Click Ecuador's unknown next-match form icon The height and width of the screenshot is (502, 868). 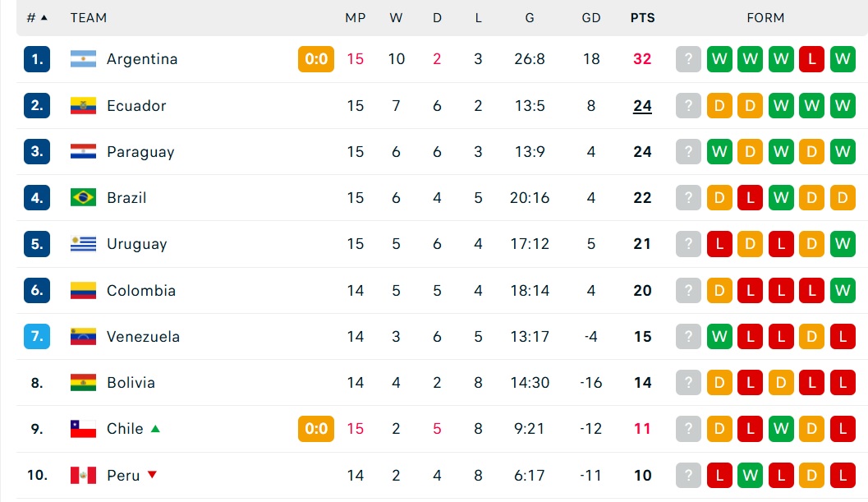click(689, 105)
